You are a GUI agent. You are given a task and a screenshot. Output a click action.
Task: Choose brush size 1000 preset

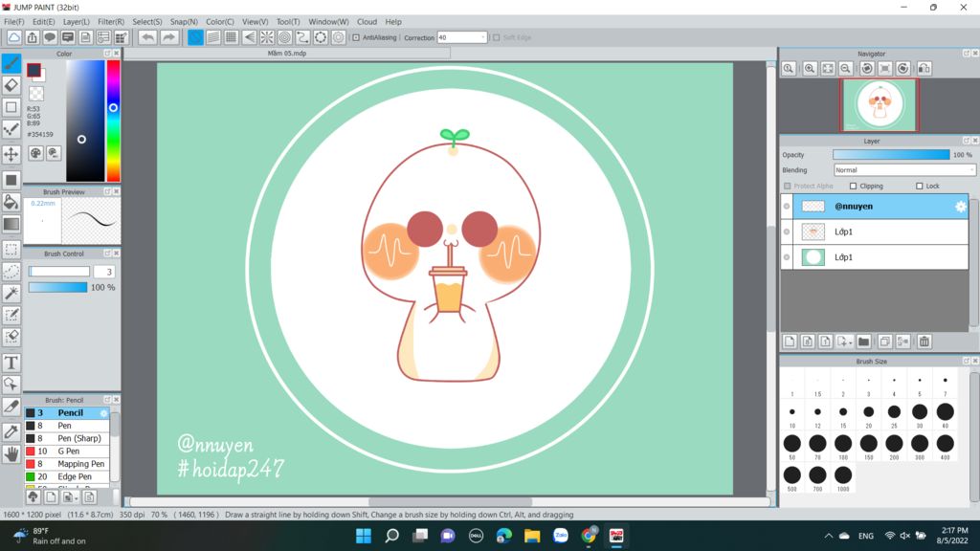click(843, 478)
